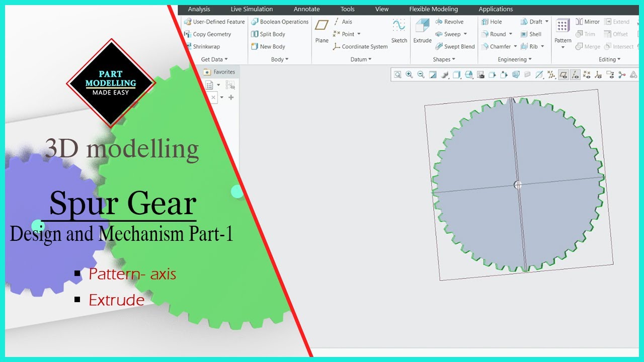Open the View tab
Viewport: 644px width, 362px height.
click(x=382, y=9)
